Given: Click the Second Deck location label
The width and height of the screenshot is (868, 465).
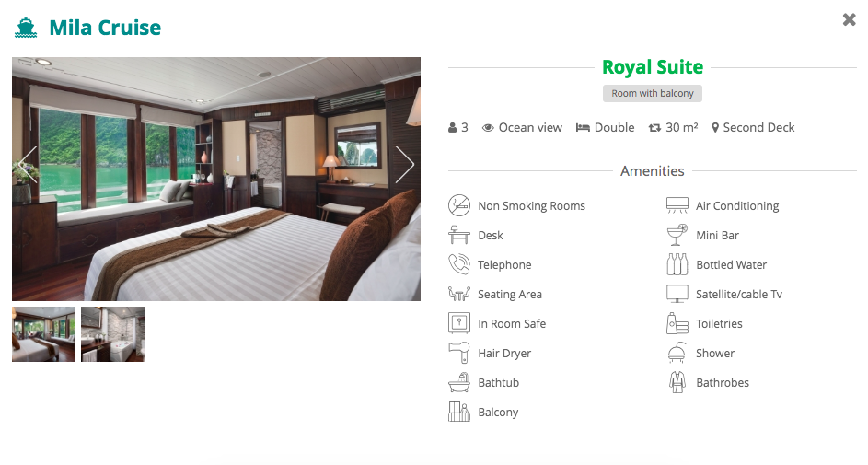Looking at the screenshot, I should click(x=758, y=127).
